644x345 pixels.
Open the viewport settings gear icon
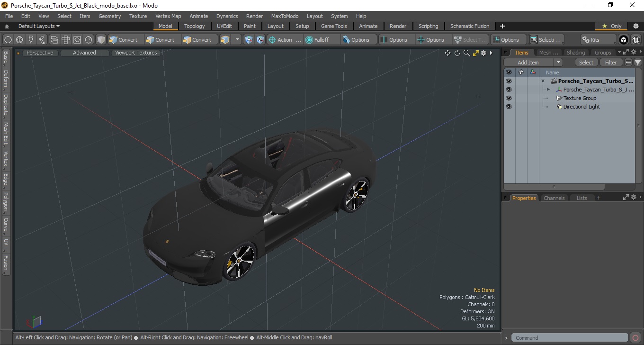[483, 53]
